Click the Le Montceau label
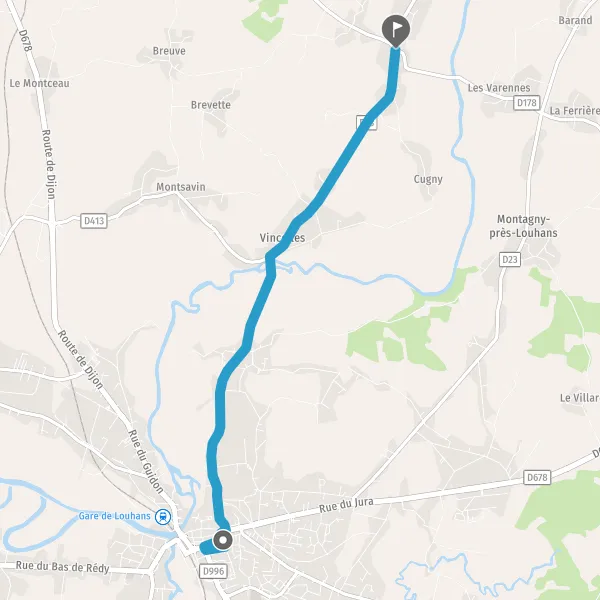600x600 pixels. point(39,83)
